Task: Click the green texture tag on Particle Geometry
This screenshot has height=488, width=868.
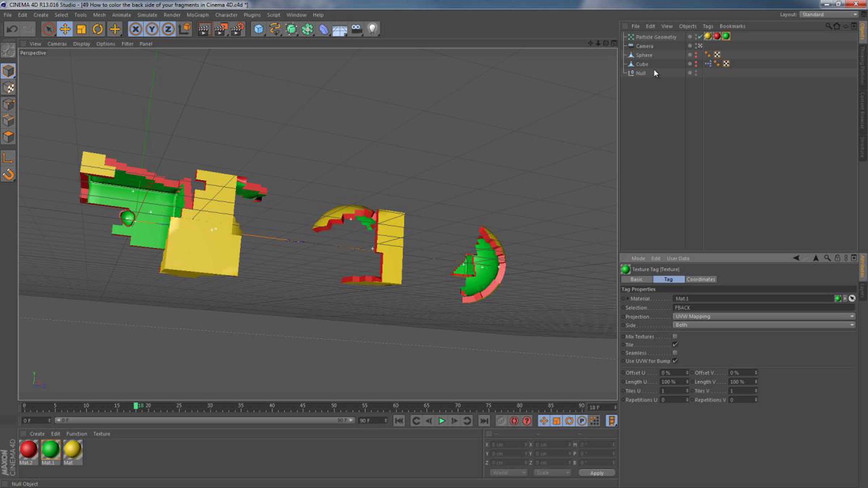Action: coord(726,36)
